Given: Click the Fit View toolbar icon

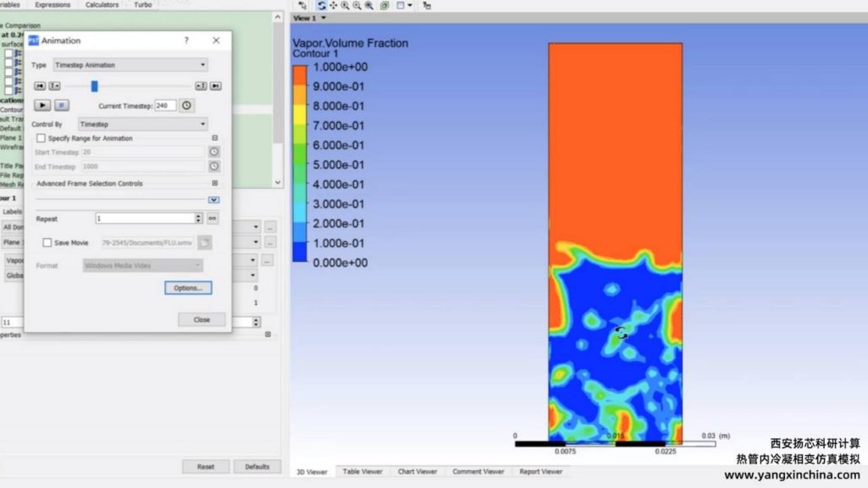Looking at the screenshot, I should [384, 6].
